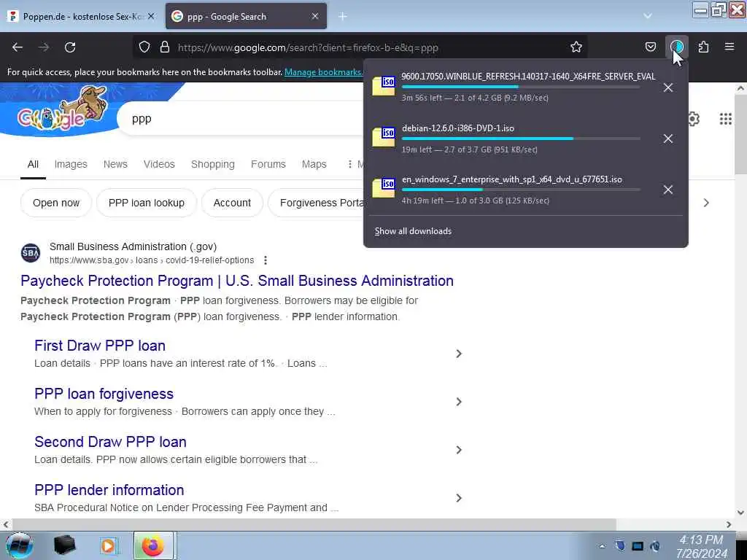Open the list all tabs dropdown
Screen dimensions: 747x560
[x=648, y=16]
